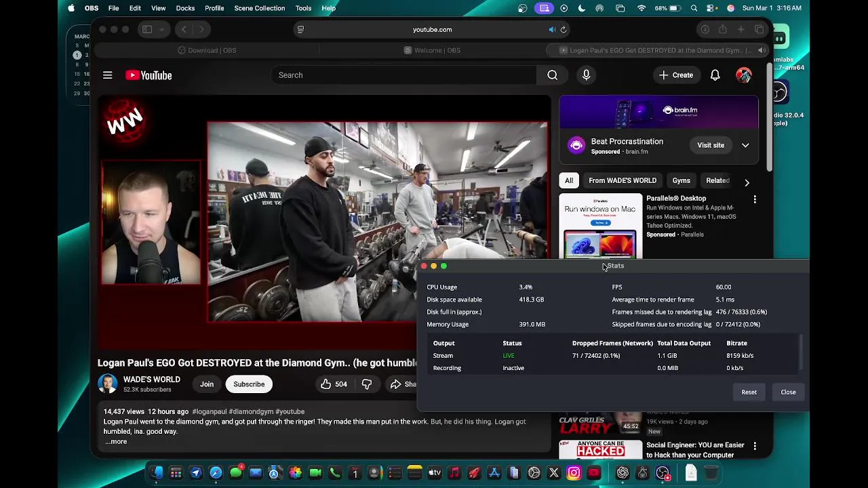Image resolution: width=868 pixels, height=488 pixels.
Task: Click Close in OBS Stats window
Action: point(788,392)
